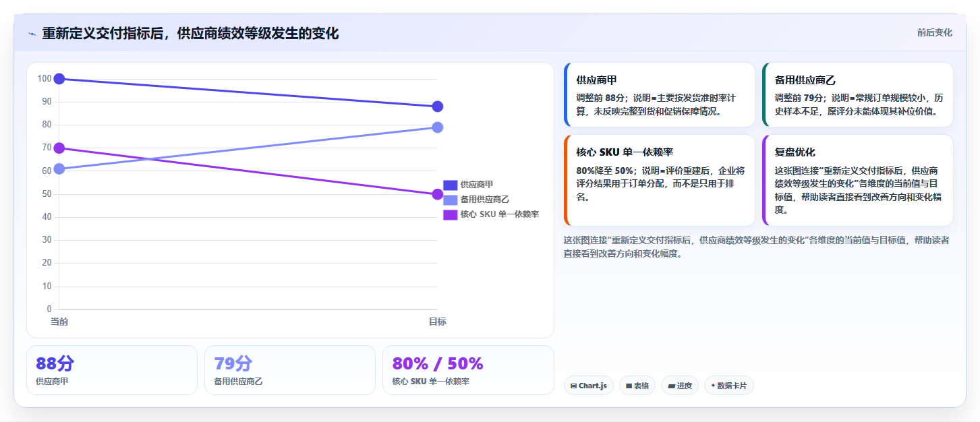Click the 目标 x-axis label
This screenshot has height=422, width=980.
[437, 322]
